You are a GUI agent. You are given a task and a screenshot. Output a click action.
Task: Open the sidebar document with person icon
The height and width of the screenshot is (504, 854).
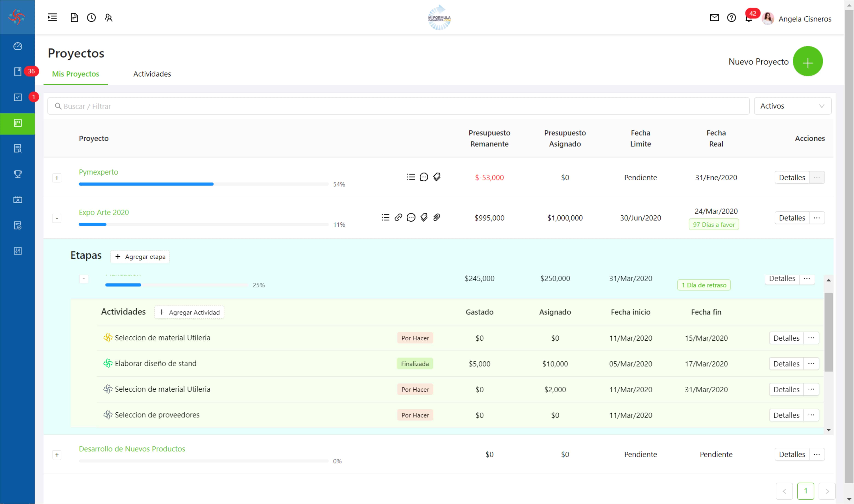click(18, 149)
